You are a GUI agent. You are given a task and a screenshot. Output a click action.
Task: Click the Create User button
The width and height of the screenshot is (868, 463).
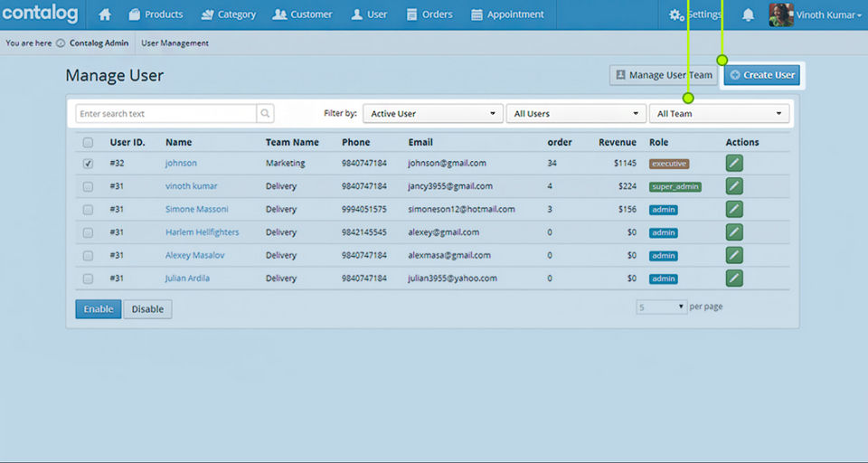click(x=761, y=75)
